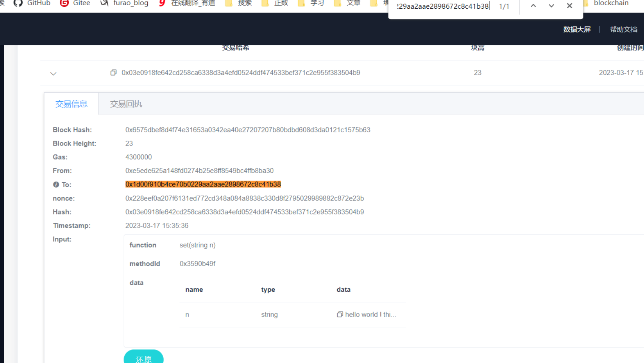The image size is (644, 363).
Task: Open the 文章 bookmark folder
Action: 347,3
